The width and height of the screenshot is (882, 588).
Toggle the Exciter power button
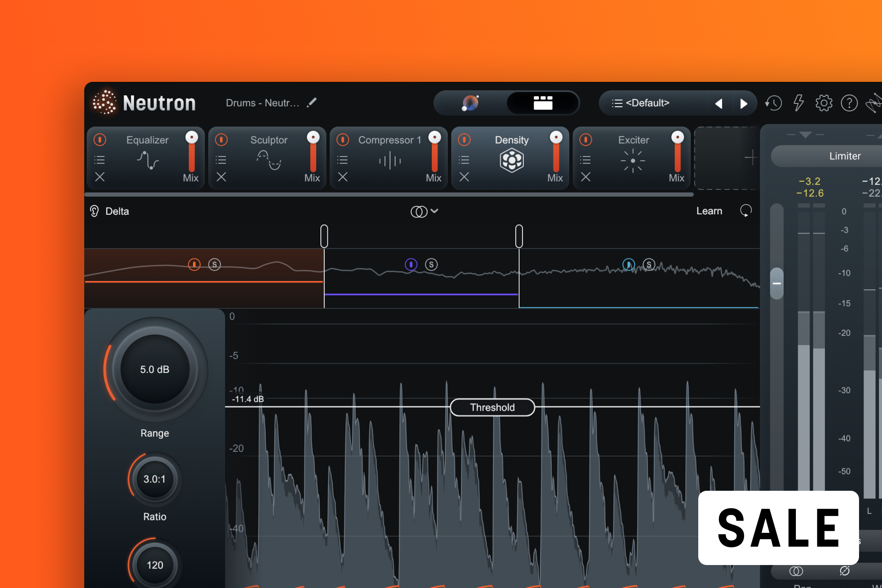pyautogui.click(x=586, y=140)
